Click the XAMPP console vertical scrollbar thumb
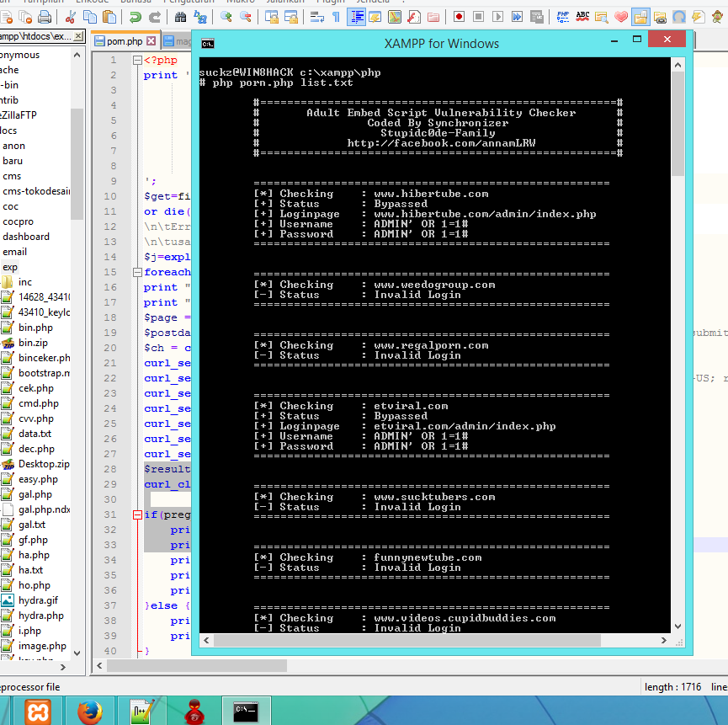Screen dimensions: 728x725 pyautogui.click(x=678, y=124)
